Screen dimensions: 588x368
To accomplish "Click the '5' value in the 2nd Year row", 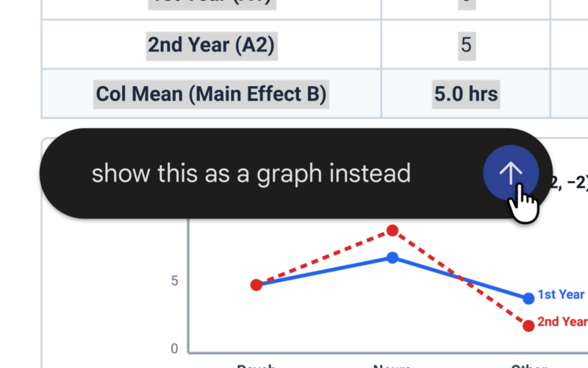I will click(466, 45).
